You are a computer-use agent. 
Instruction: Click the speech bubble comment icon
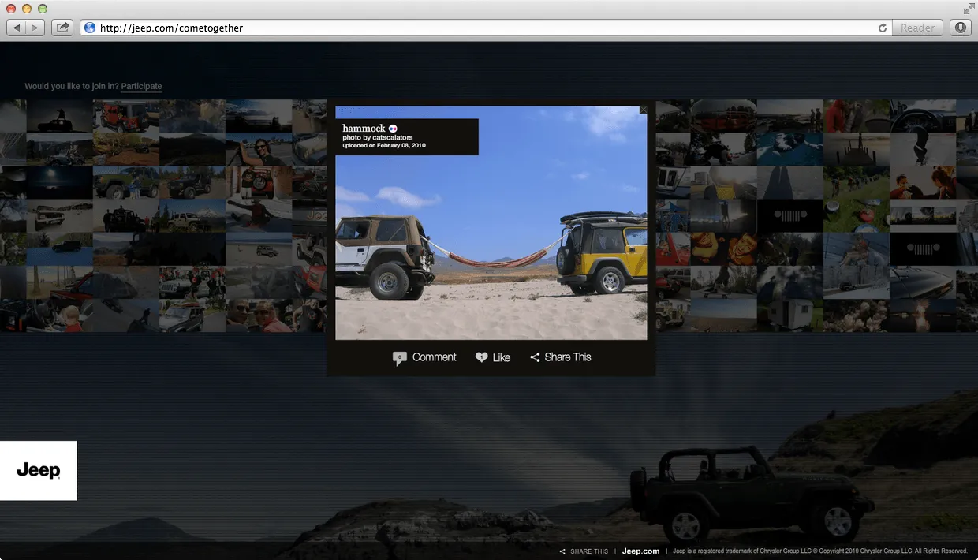(x=400, y=358)
